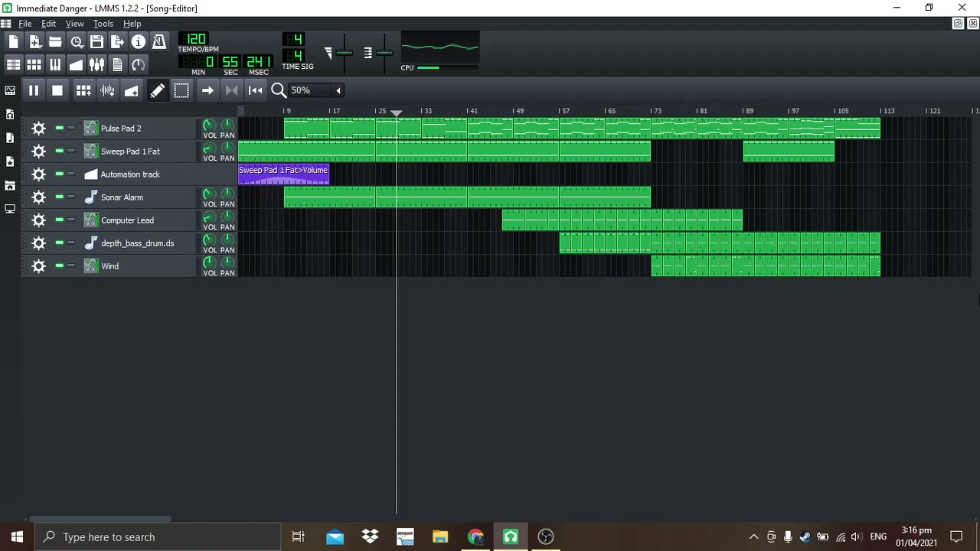Open My Projects sidebar browser

click(x=10, y=114)
